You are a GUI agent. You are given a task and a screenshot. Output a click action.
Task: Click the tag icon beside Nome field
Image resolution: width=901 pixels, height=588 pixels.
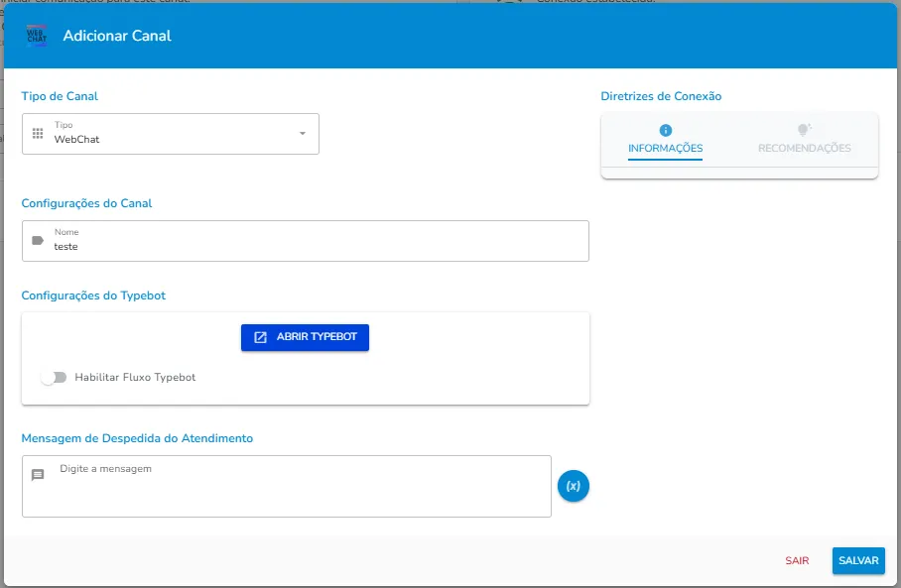38,241
